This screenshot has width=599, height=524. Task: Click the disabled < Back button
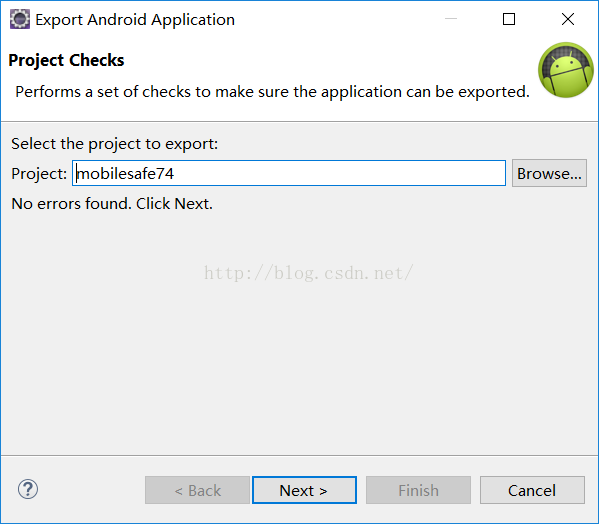(198, 490)
